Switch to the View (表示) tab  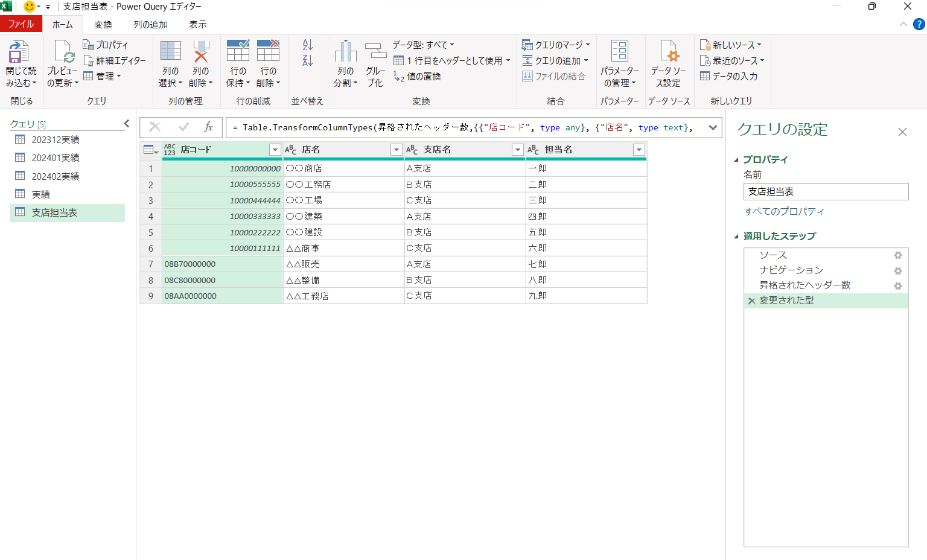tap(198, 24)
